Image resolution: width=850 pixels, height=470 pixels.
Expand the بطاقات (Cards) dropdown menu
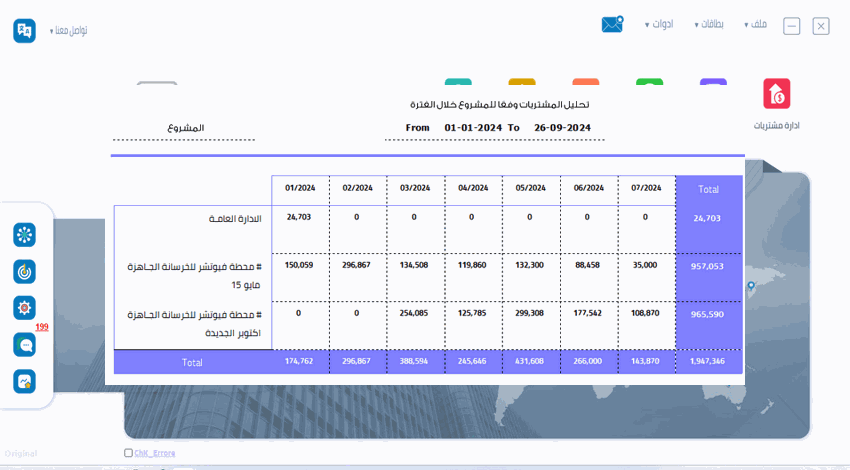tap(711, 24)
